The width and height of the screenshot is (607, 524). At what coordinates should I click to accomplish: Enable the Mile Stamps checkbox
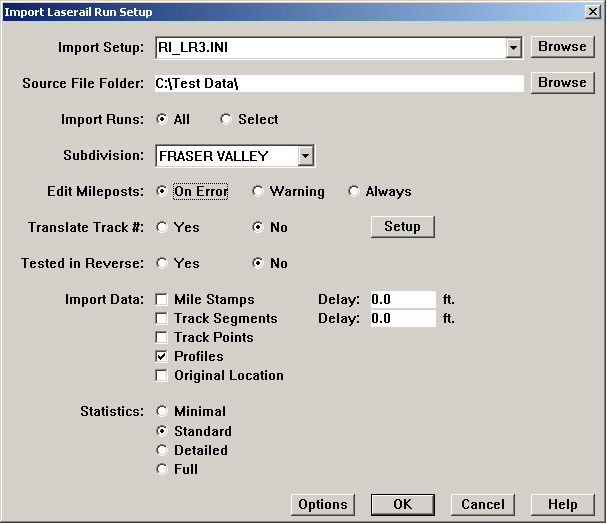pyautogui.click(x=162, y=300)
